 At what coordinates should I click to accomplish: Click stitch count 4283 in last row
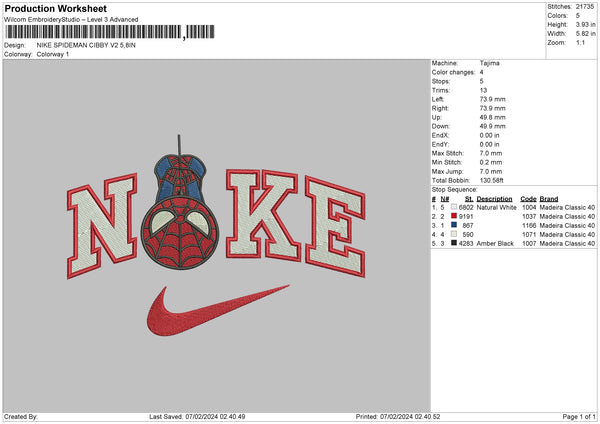pyautogui.click(x=466, y=243)
